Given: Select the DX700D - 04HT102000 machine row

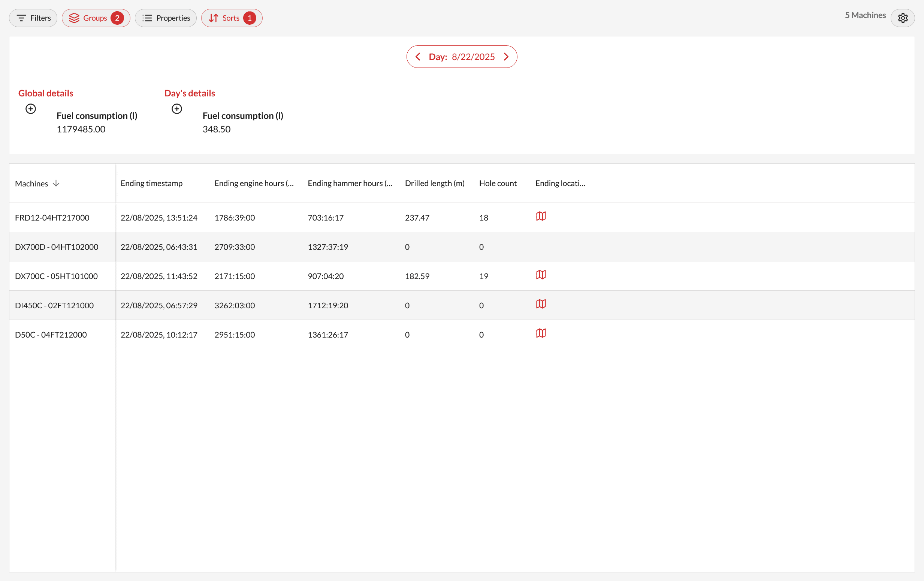Looking at the screenshot, I should coord(57,247).
